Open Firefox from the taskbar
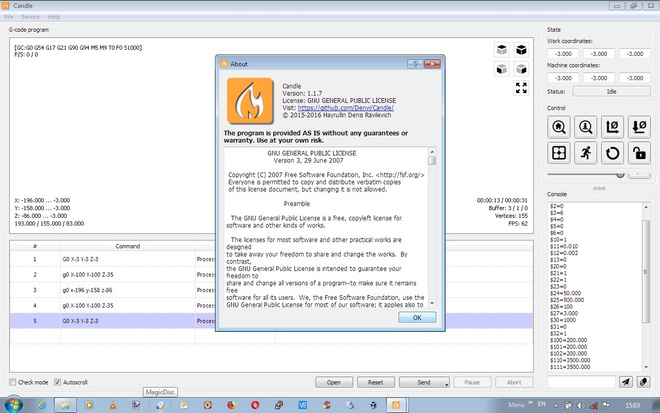 pos(231,405)
